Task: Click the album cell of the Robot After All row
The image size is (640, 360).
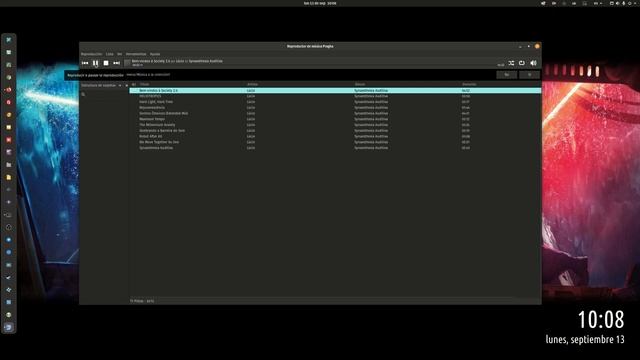Action: coord(371,136)
